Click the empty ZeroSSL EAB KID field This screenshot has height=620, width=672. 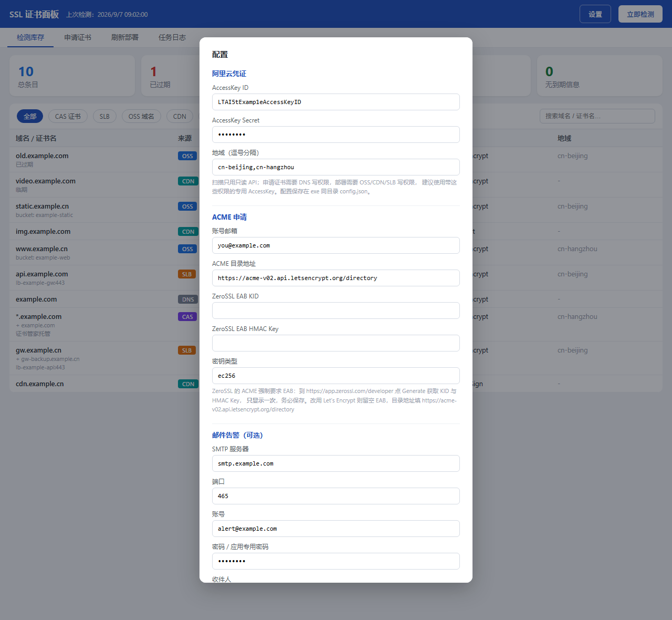pos(336,311)
